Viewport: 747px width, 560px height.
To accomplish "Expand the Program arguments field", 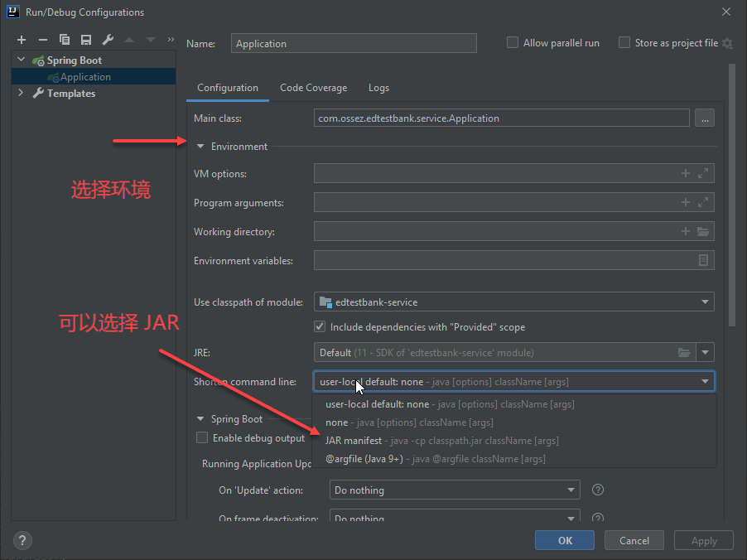I will 703,203.
